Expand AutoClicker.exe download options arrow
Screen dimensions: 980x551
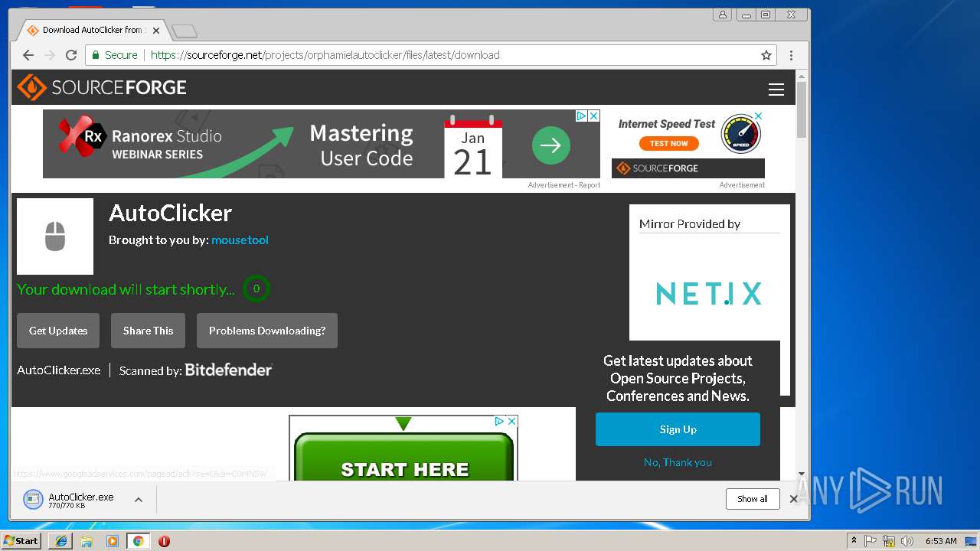pos(139,500)
